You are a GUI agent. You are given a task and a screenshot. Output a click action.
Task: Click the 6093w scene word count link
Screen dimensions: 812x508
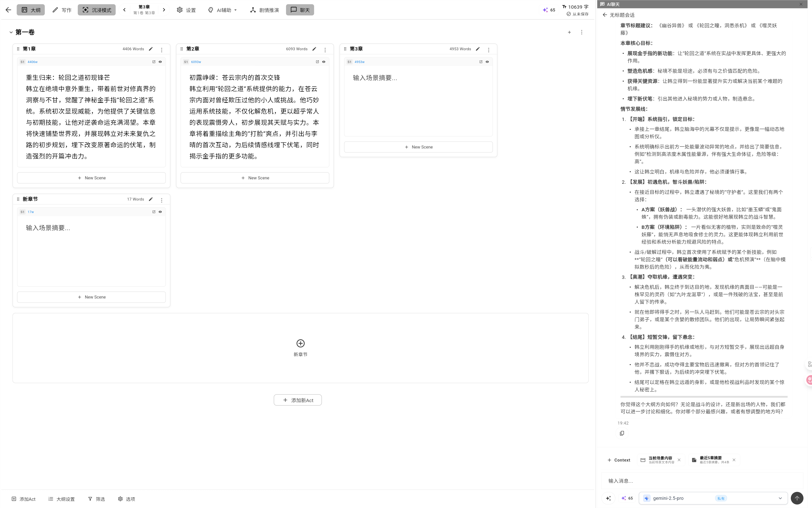pos(196,62)
